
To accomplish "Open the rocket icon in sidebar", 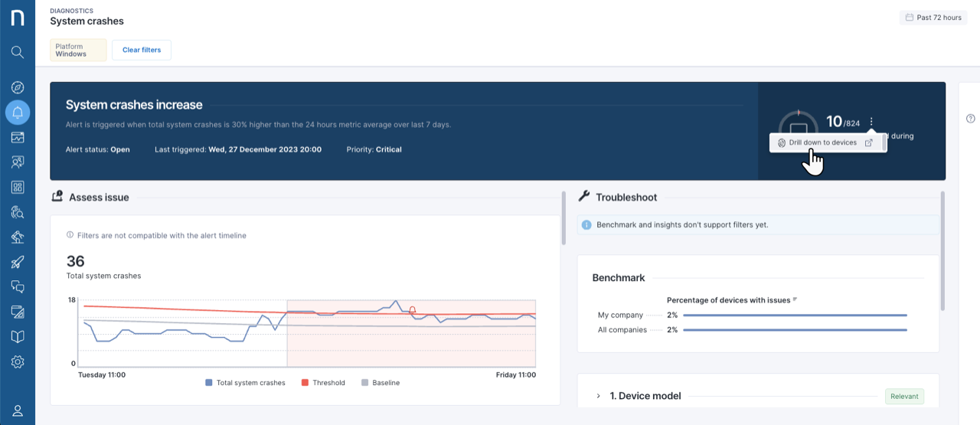I will [x=18, y=262].
